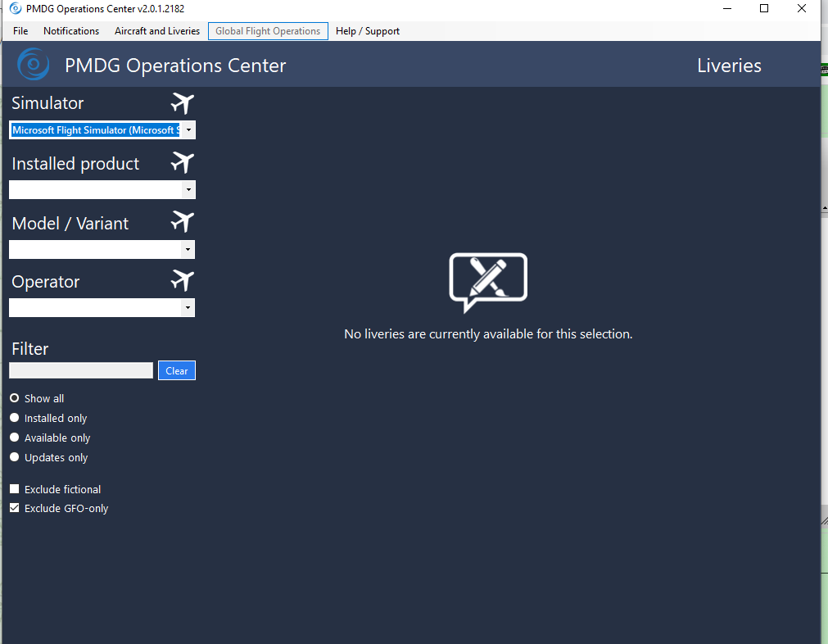Click the PMDG swirl logo in header
Image resolution: width=828 pixels, height=644 pixels.
pyautogui.click(x=34, y=65)
